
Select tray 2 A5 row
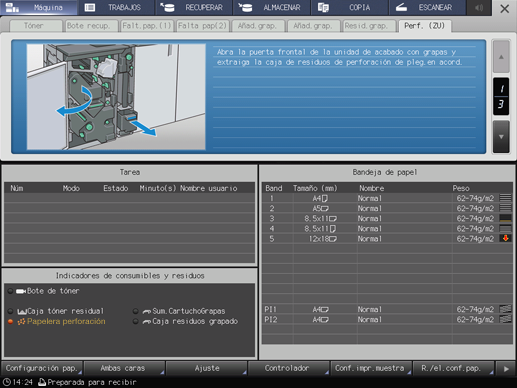pyautogui.click(x=387, y=208)
